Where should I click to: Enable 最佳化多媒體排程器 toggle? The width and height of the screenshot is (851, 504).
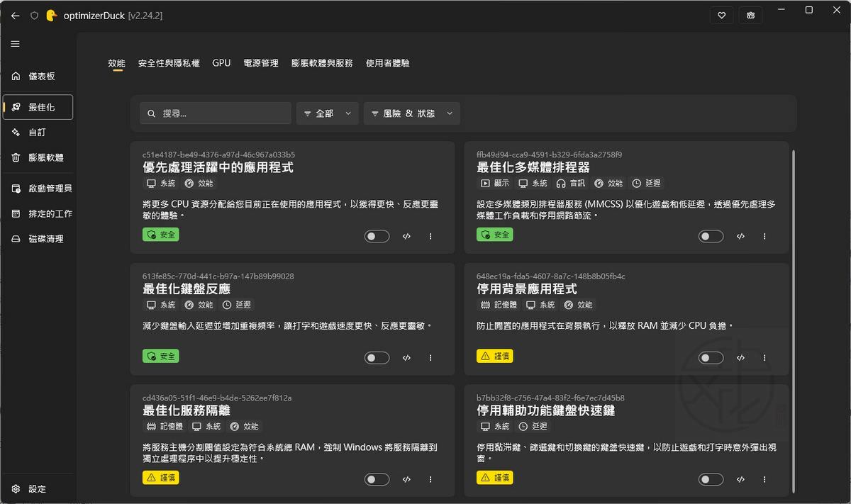[x=711, y=237]
